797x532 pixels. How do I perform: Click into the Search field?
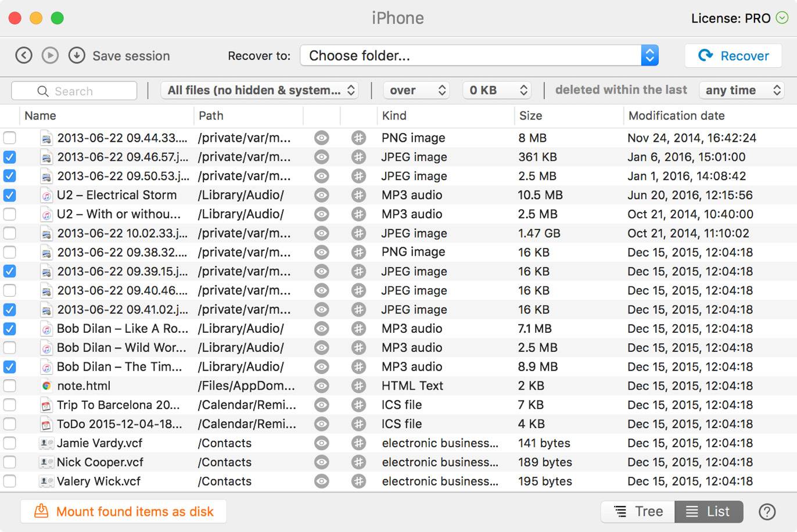74,91
